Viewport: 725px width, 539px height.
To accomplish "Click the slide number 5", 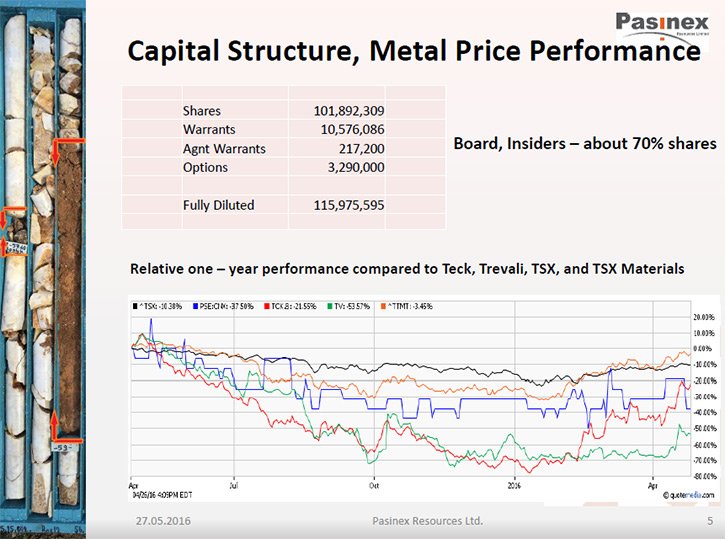I will point(710,521).
